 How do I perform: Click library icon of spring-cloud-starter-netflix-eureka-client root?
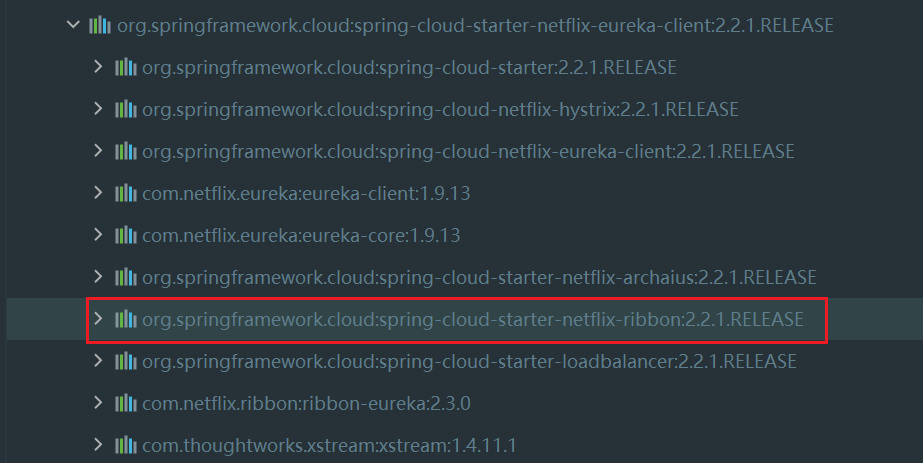click(x=99, y=25)
